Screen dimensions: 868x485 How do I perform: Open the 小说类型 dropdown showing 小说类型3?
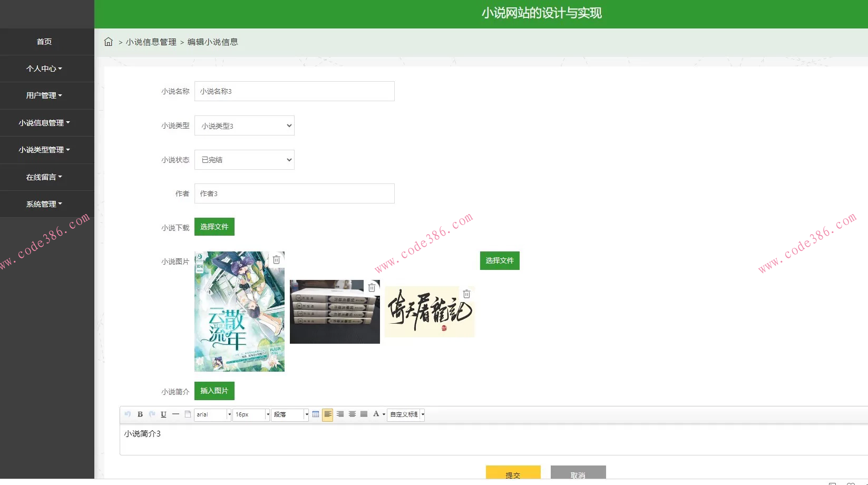tap(244, 125)
